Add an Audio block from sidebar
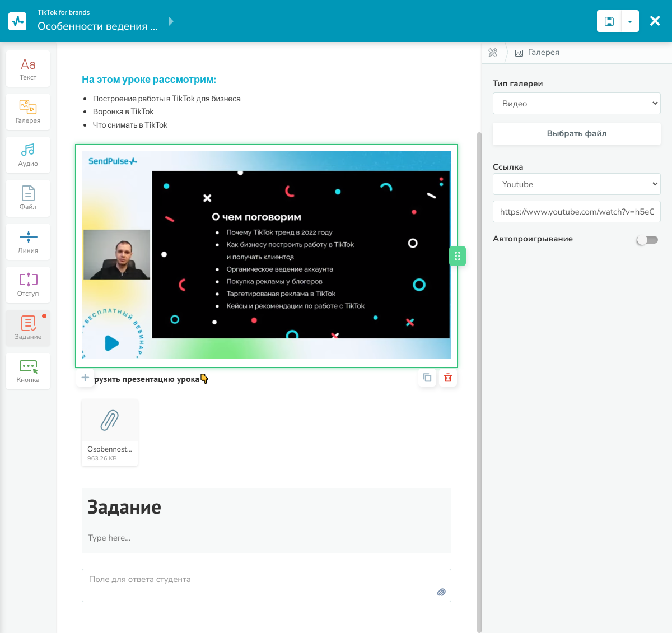 pyautogui.click(x=28, y=155)
